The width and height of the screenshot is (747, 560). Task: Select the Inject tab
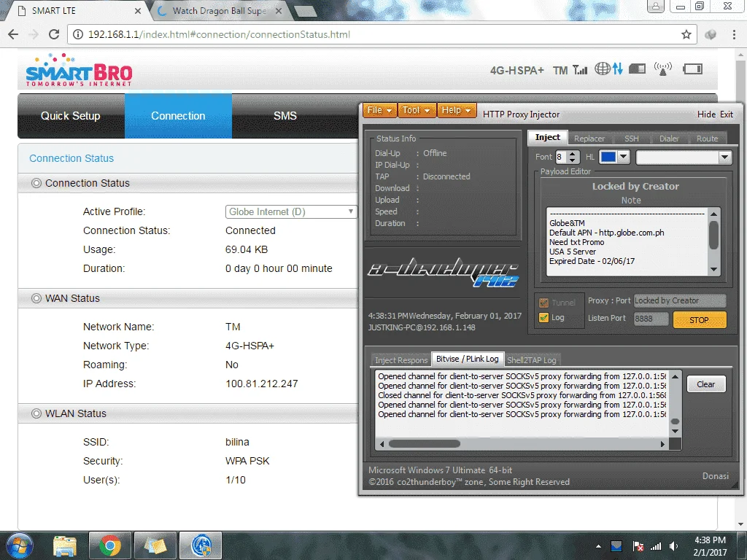pos(548,137)
